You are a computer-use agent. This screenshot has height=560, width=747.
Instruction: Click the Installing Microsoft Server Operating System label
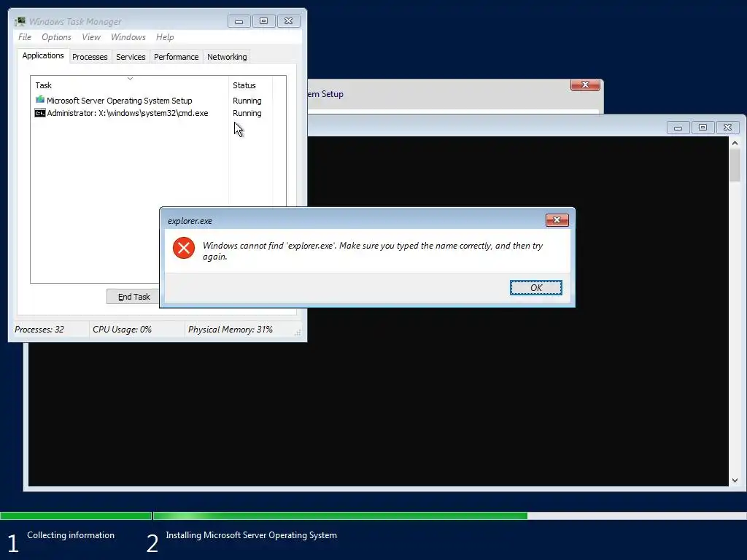point(251,535)
